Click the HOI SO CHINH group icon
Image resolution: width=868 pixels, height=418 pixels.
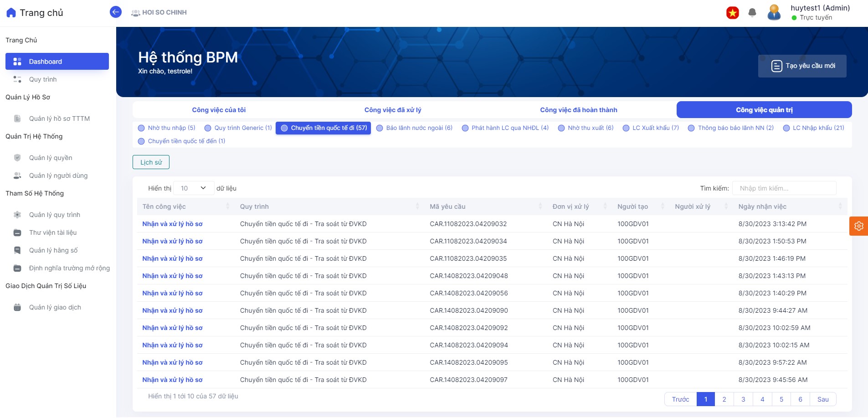point(135,13)
